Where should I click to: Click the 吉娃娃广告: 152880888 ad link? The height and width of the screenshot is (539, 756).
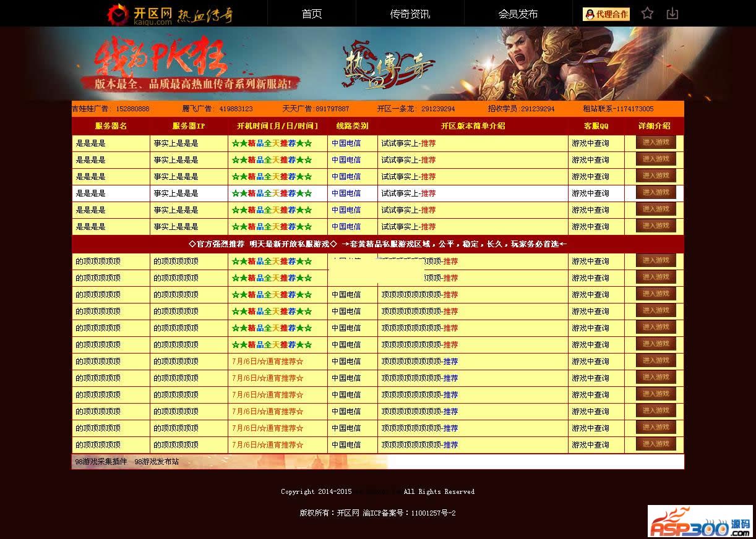point(111,109)
